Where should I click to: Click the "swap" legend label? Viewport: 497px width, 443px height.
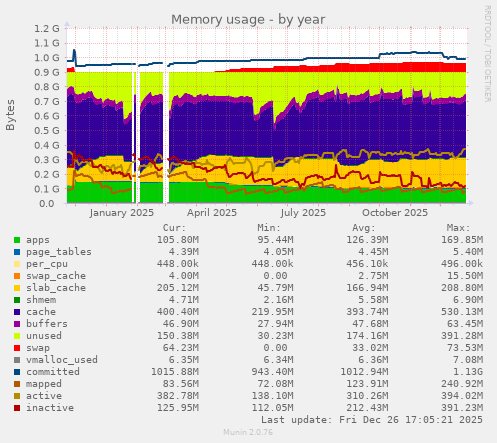(38, 348)
